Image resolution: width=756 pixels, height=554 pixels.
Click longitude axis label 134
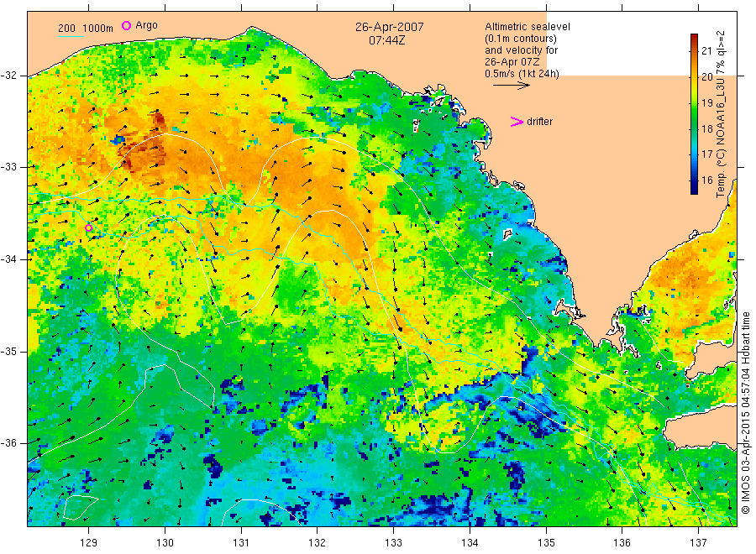pos(470,543)
